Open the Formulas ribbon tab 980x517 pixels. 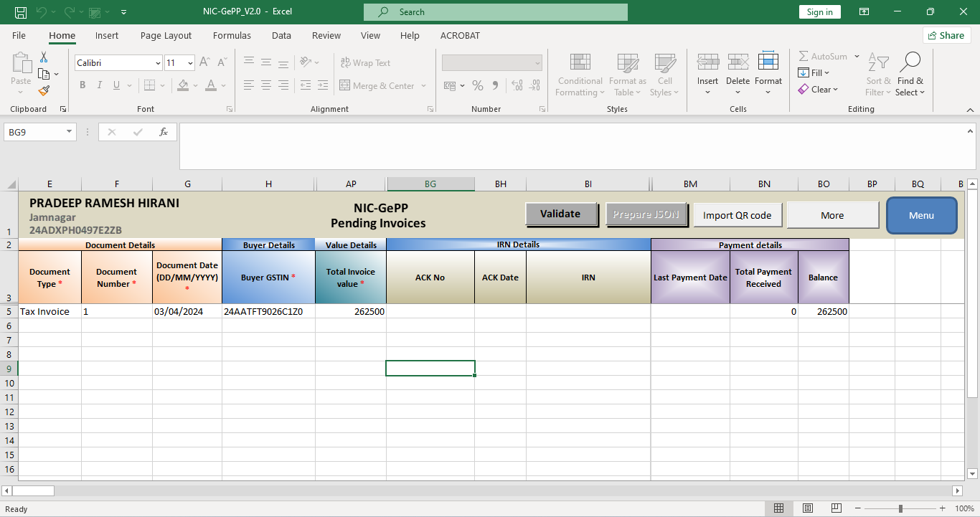[232, 35]
